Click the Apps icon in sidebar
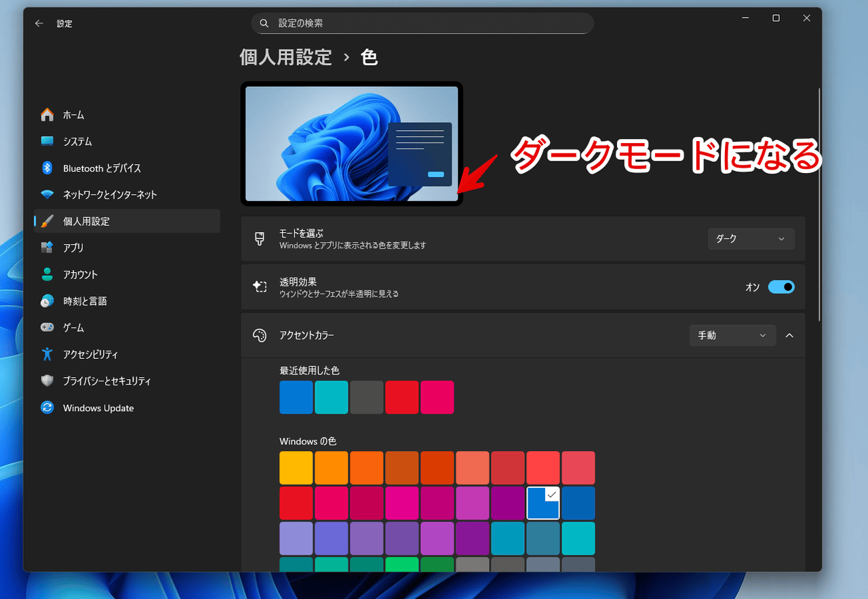Screen dimensions: 868x599 (x=47, y=248)
